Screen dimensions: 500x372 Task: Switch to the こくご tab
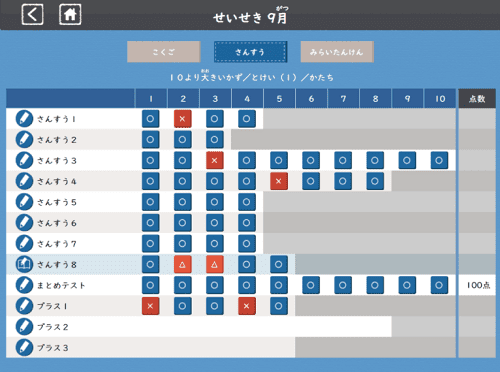tap(164, 52)
